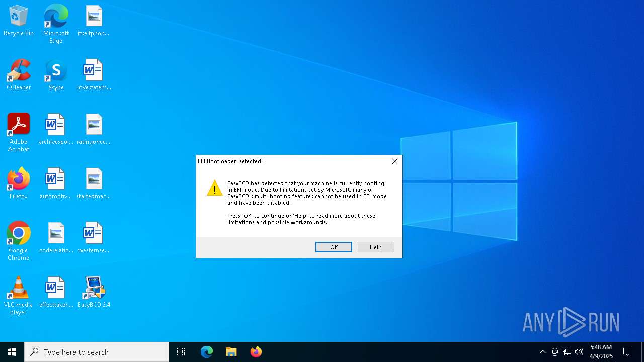This screenshot has width=644, height=362.
Task: Open the Recycle Bin desktop icon
Action: pos(19,21)
